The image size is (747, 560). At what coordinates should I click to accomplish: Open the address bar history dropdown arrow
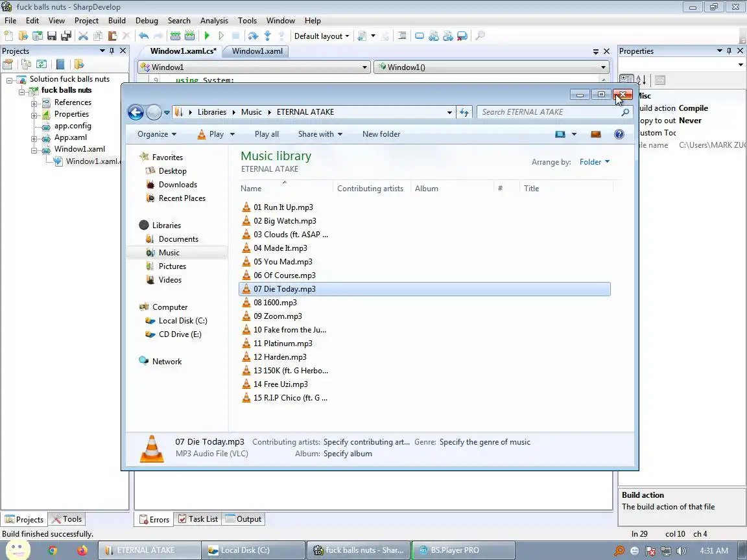coord(449,112)
